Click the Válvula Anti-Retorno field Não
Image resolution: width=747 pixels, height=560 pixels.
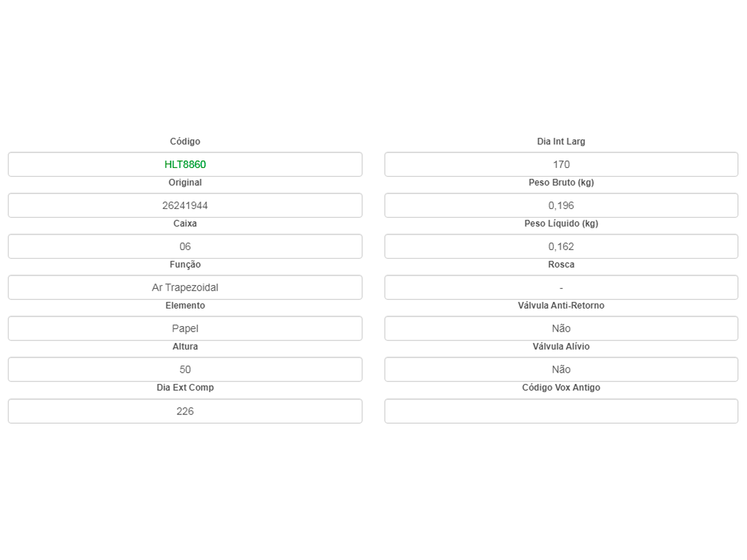point(561,329)
